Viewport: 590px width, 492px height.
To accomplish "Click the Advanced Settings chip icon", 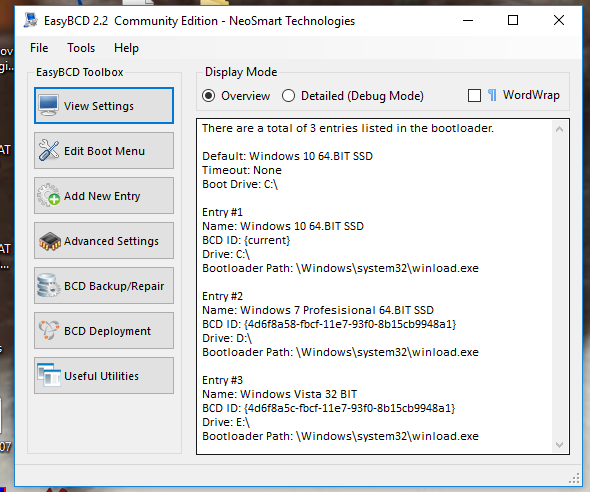I will point(50,241).
